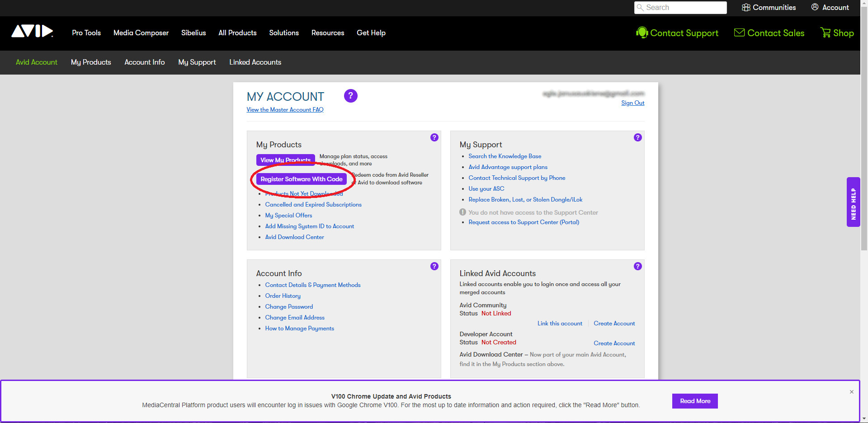The width and height of the screenshot is (868, 423).
Task: Open Change Email Address link
Action: [295, 318]
